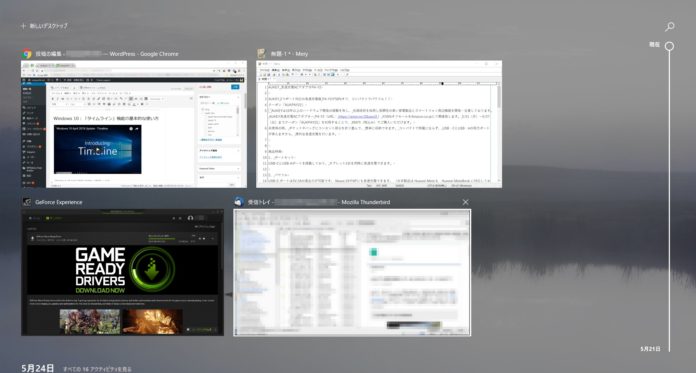696x373 pixels.
Task: Open the GeForce Experience window thumbnail
Action: 123,272
